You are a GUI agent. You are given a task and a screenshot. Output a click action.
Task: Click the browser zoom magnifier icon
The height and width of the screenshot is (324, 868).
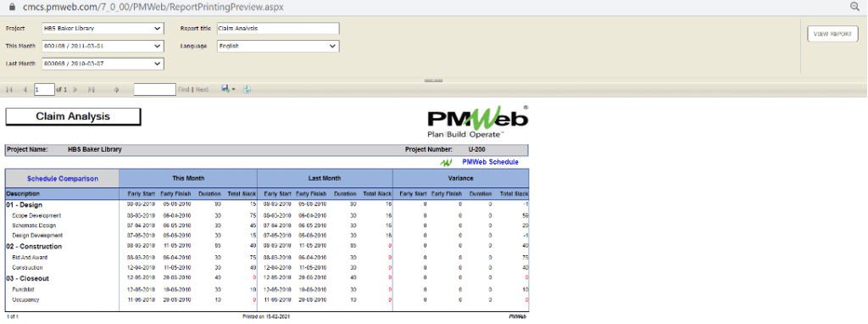(854, 6)
